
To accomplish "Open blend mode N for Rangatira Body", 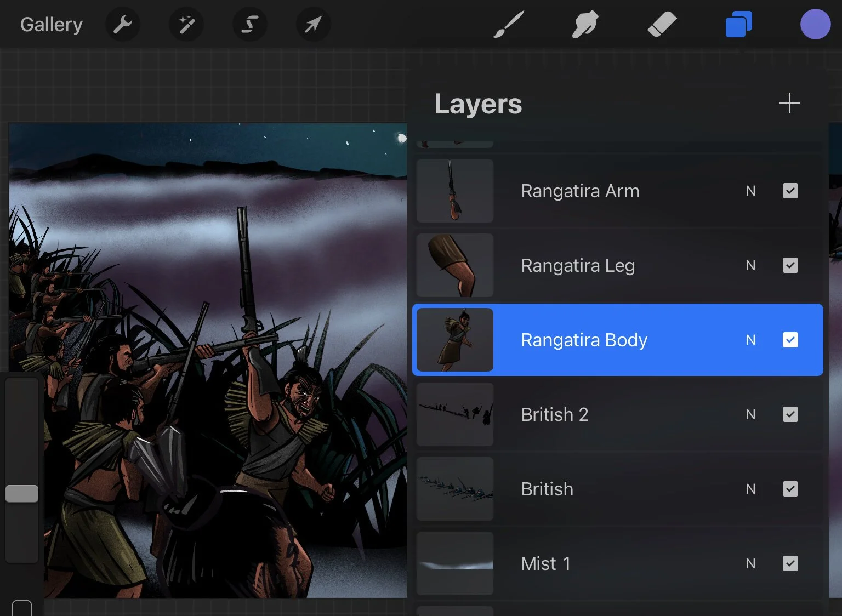I will (750, 340).
